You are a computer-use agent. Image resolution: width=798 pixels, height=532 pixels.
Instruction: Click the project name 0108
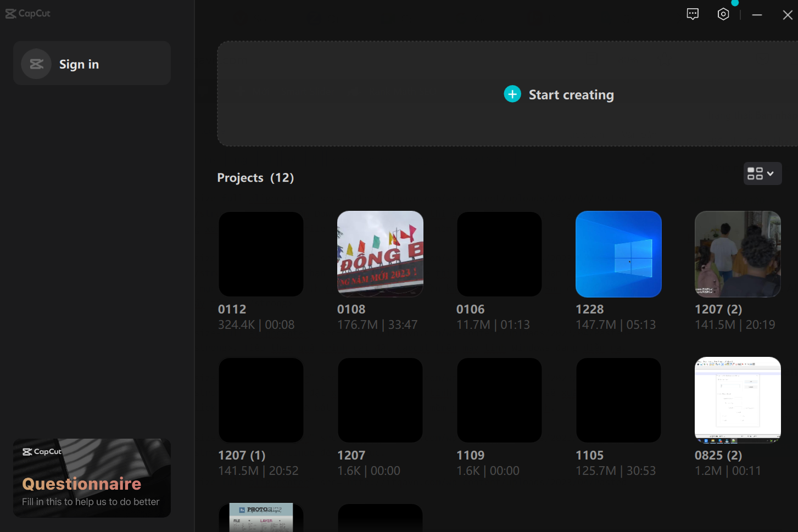(x=351, y=309)
